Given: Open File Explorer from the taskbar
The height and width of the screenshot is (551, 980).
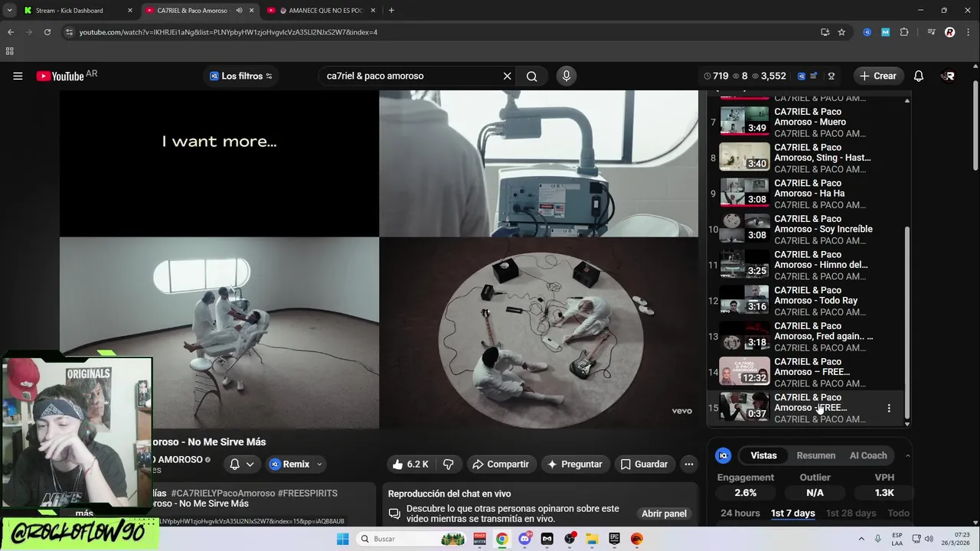Looking at the screenshot, I should [x=592, y=539].
